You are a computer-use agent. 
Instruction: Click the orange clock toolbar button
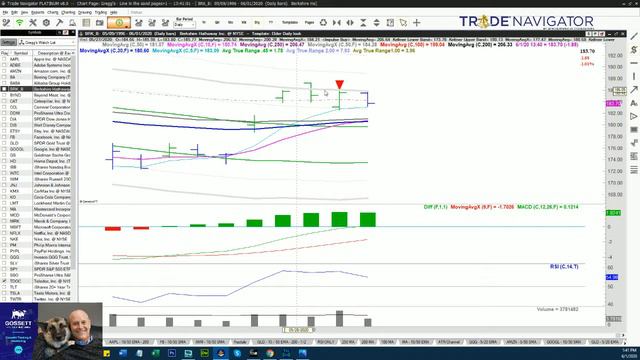tap(119, 23)
